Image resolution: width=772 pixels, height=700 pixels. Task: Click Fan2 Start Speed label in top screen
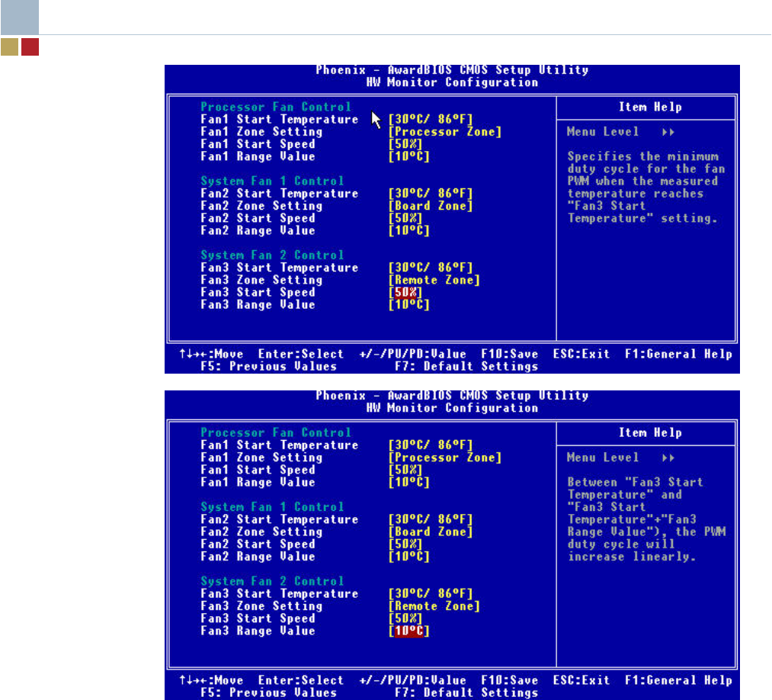pos(258,218)
